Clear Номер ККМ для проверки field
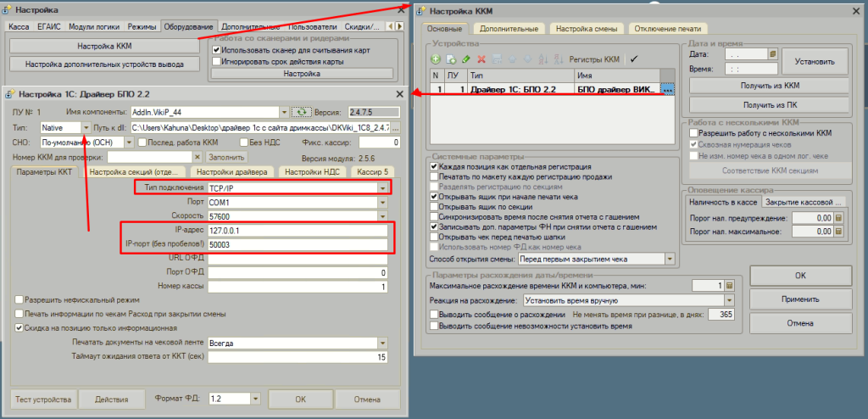 (197, 157)
